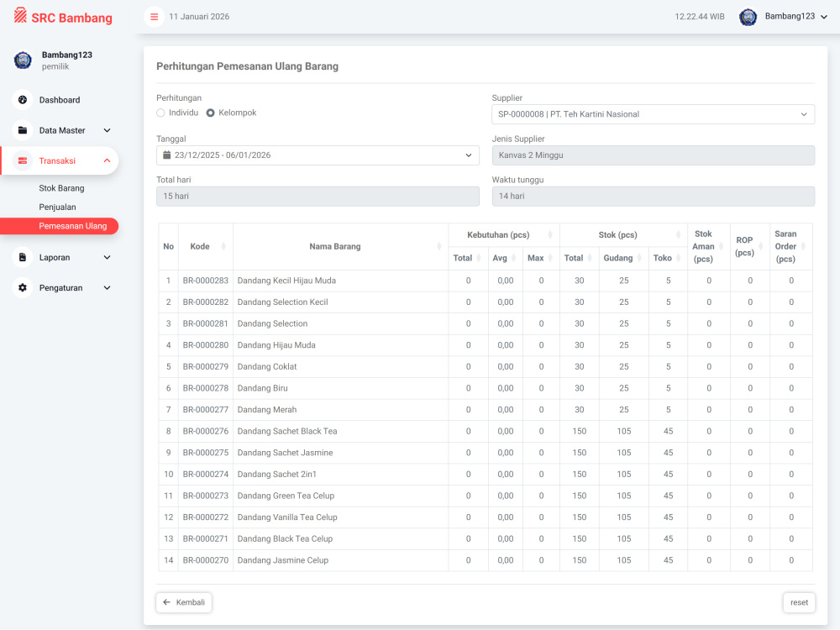Select the Kelompok radio button

coord(211,113)
